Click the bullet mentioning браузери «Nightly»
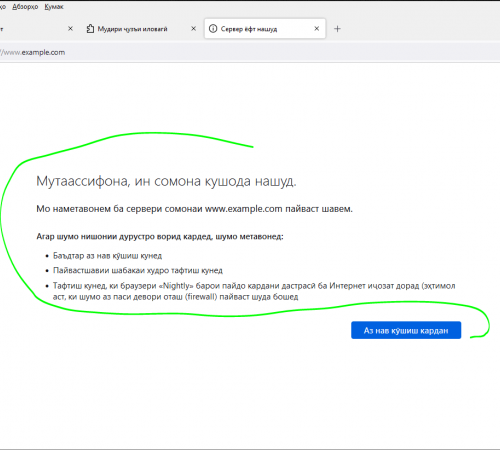Screen dimensions: 500x450 point(254,291)
